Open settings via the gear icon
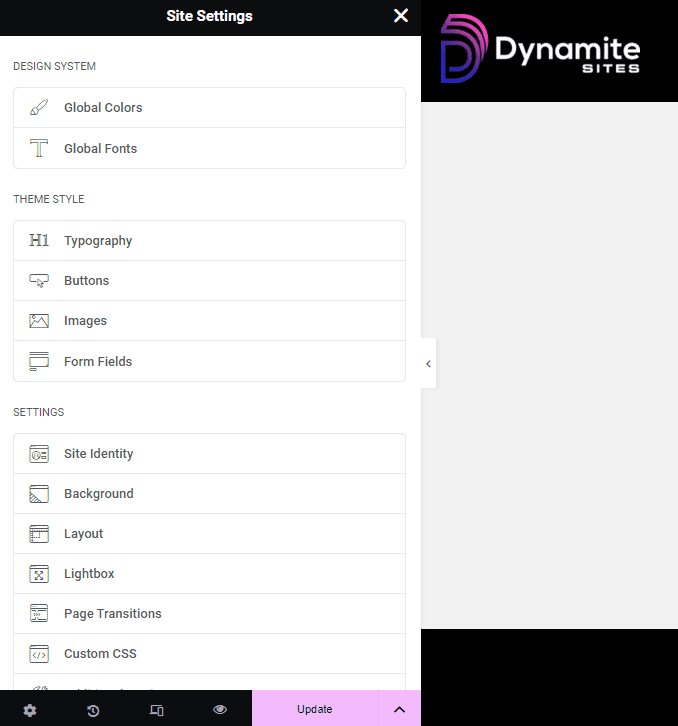The height and width of the screenshot is (726, 678). [x=30, y=710]
